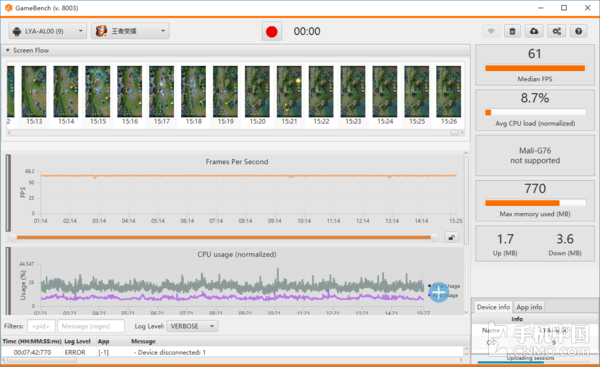
Task: Click the right handle of the FPS range slider
Action: click(434, 237)
